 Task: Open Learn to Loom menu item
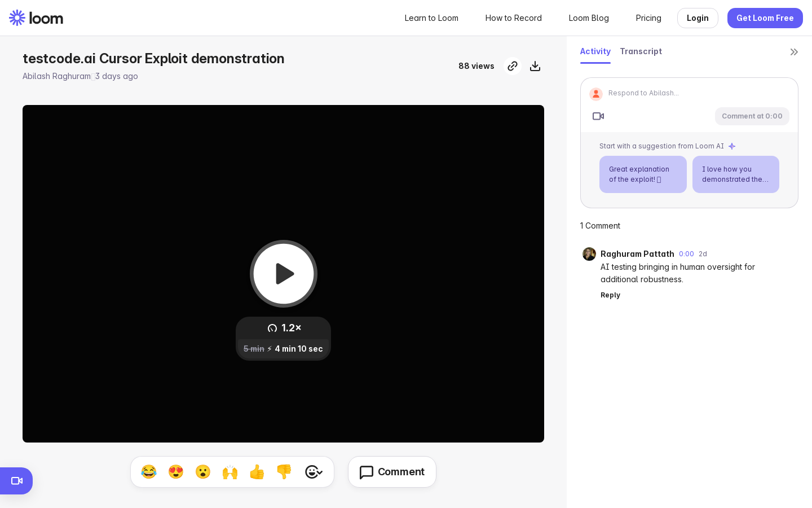(x=431, y=18)
